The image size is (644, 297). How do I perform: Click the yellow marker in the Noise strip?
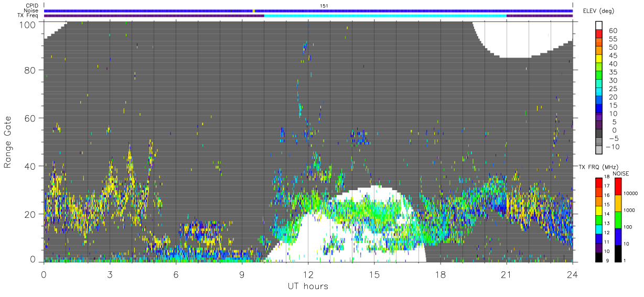click(x=253, y=10)
